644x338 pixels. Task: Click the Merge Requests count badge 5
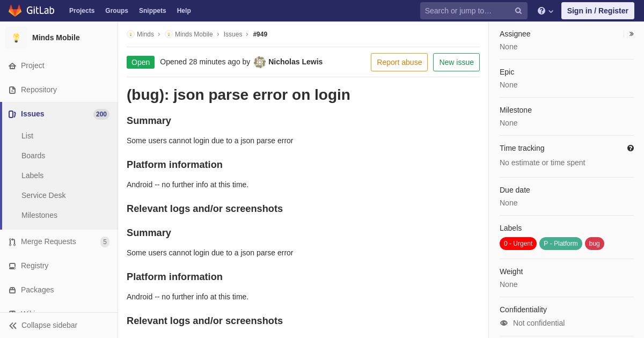(105, 242)
